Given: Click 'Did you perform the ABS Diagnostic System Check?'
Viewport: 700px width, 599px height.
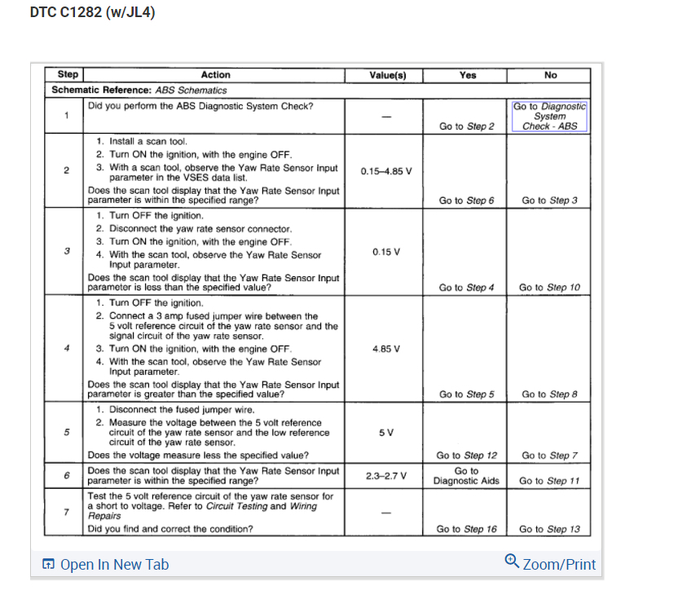Looking at the screenshot, I should coord(200,106).
